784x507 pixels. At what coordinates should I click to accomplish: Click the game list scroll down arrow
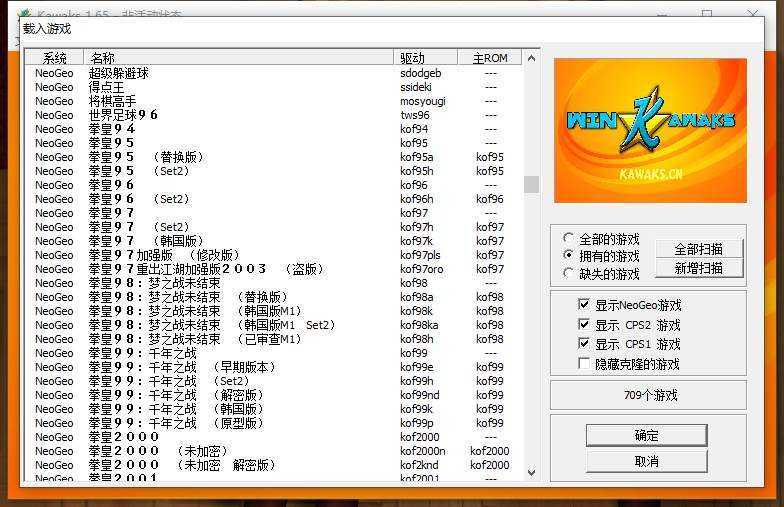tap(532, 472)
